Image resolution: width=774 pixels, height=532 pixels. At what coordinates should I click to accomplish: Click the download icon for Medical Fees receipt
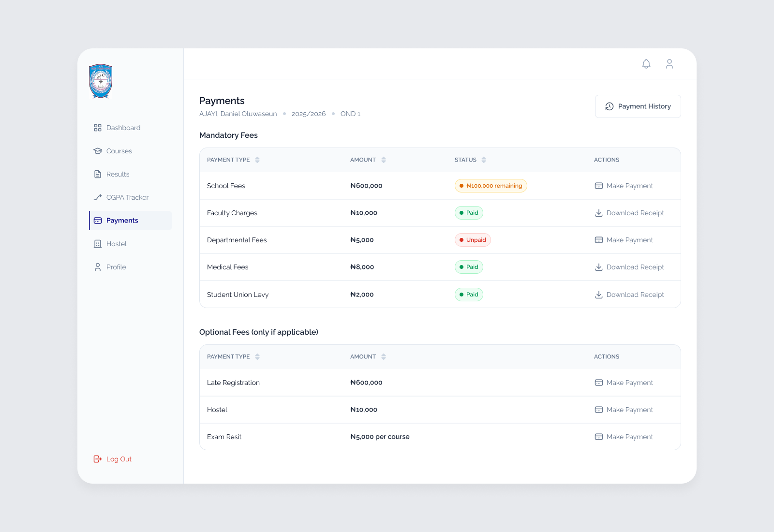point(599,267)
